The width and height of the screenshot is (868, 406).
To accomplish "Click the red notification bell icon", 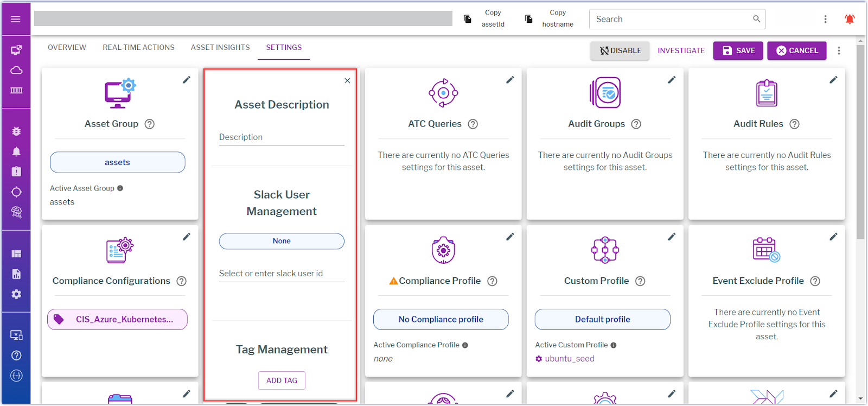I will 850,19.
